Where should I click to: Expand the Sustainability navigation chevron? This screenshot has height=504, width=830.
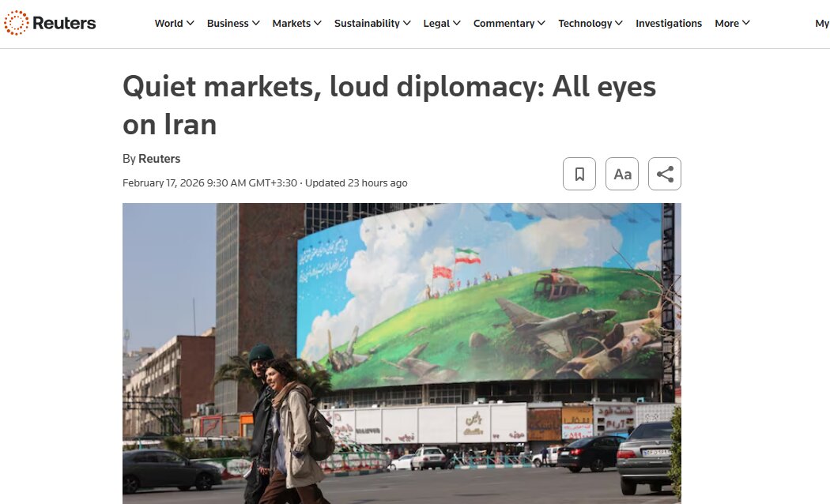pyautogui.click(x=406, y=23)
